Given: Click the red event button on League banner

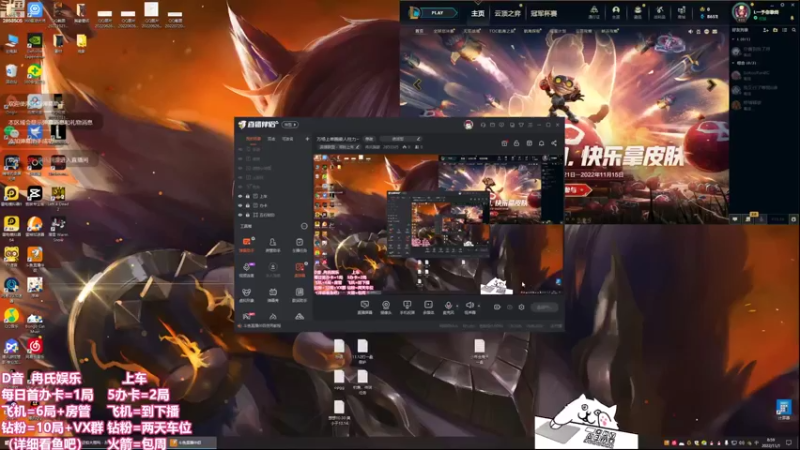Looking at the screenshot, I should [x=578, y=190].
